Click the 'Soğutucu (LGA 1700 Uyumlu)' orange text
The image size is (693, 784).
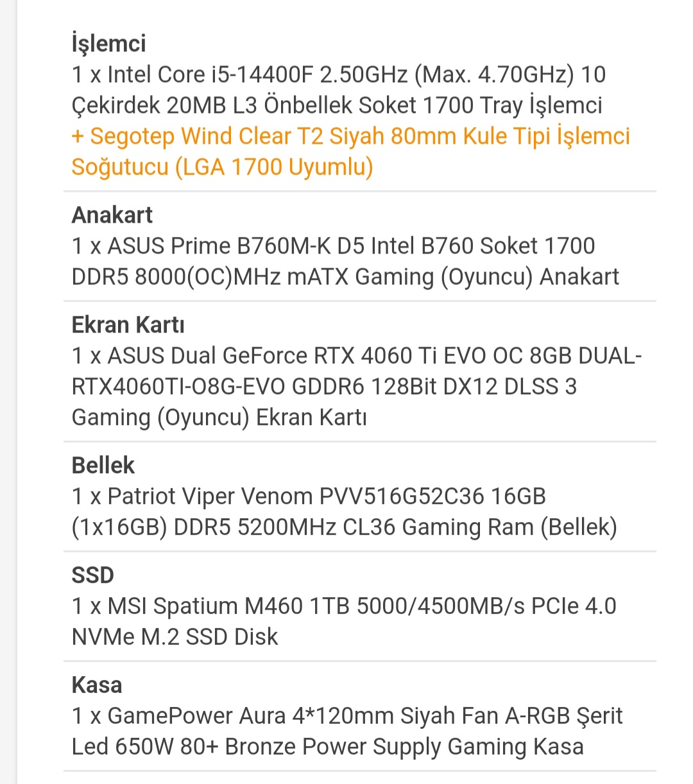coord(222,167)
